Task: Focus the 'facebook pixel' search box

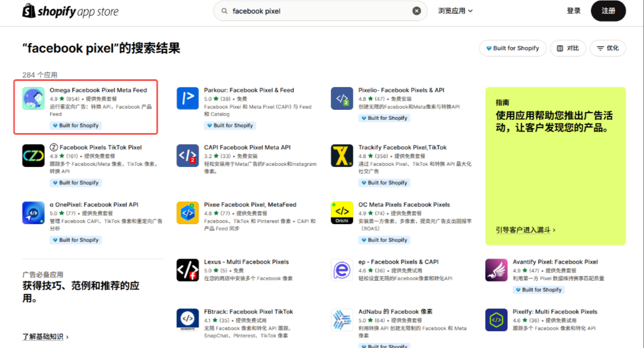Action: (320, 11)
